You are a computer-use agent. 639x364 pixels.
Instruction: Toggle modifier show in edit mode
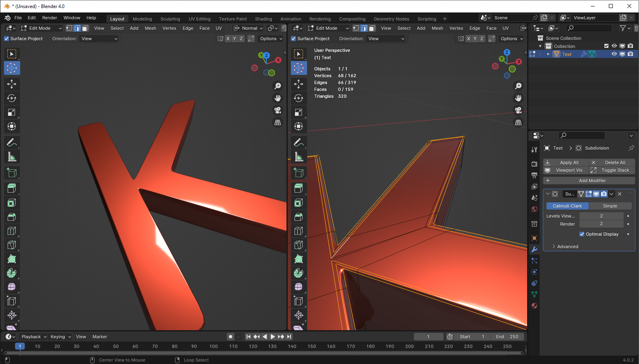[589, 194]
